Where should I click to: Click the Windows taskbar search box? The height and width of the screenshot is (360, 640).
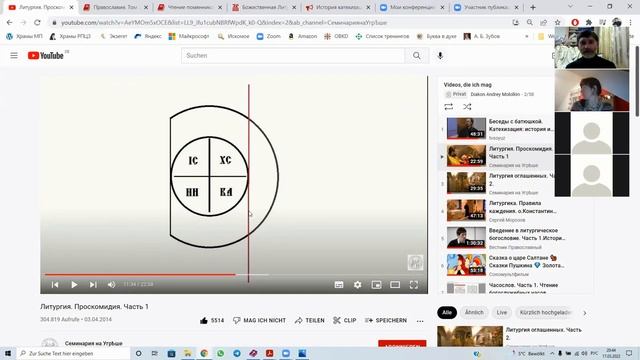(x=73, y=353)
